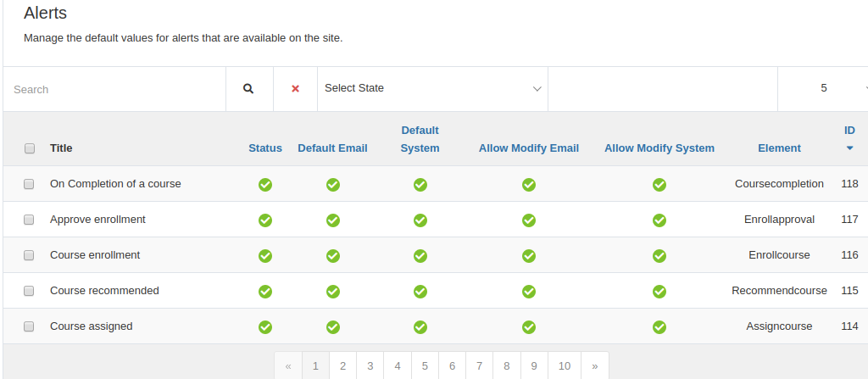This screenshot has height=379, width=868.
Task: Toggle Allow Modify System for On Completion row
Action: pyautogui.click(x=659, y=185)
